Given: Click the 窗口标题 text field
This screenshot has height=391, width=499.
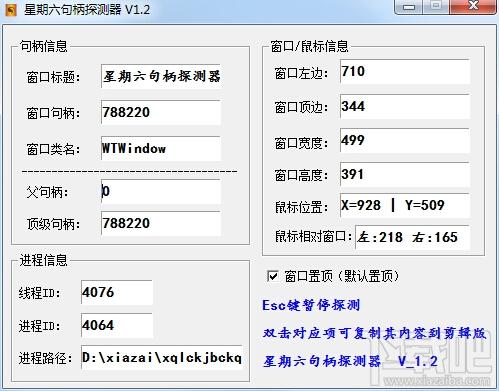Looking at the screenshot, I should pos(161,76).
